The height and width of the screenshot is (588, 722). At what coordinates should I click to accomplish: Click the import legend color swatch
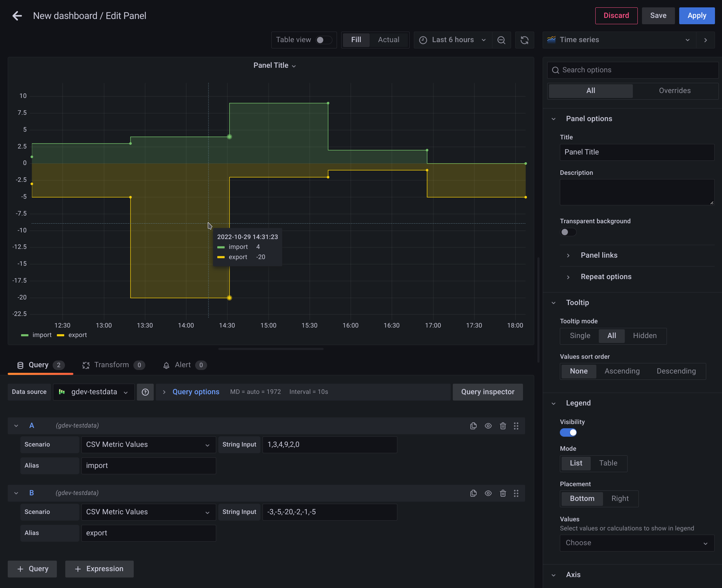pyautogui.click(x=24, y=335)
